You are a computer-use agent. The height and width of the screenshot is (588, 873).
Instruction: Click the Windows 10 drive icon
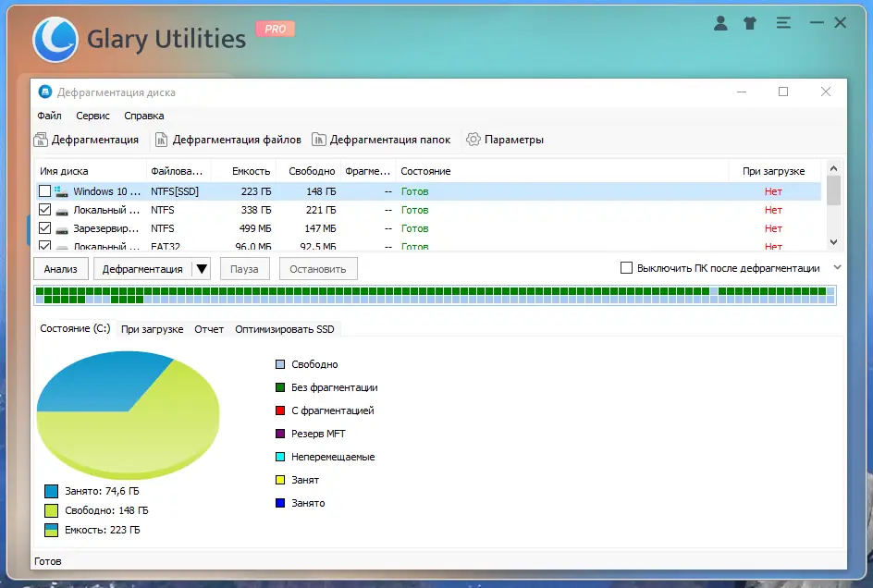pos(61,191)
